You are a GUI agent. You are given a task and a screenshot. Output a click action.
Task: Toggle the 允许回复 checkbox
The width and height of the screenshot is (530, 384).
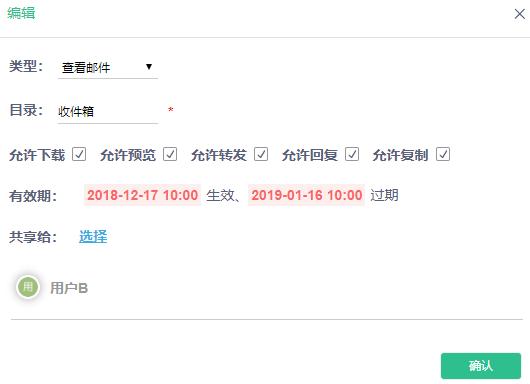(352, 154)
